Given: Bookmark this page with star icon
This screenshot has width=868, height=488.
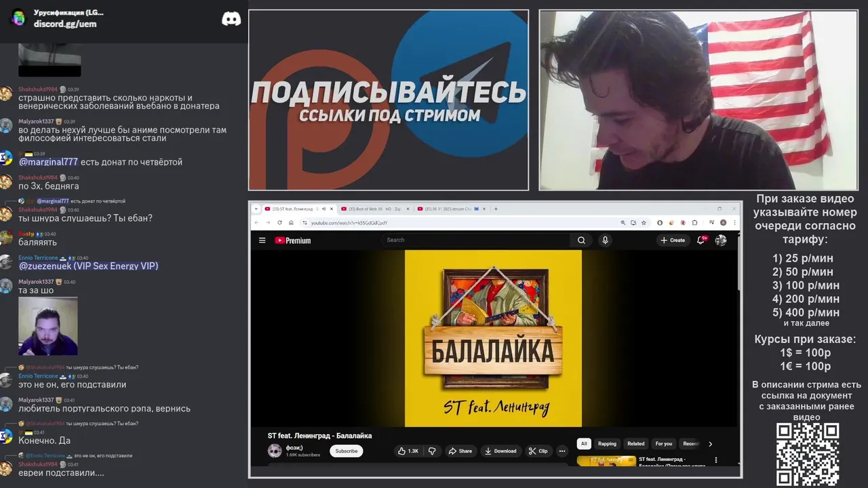Looking at the screenshot, I should (x=644, y=222).
